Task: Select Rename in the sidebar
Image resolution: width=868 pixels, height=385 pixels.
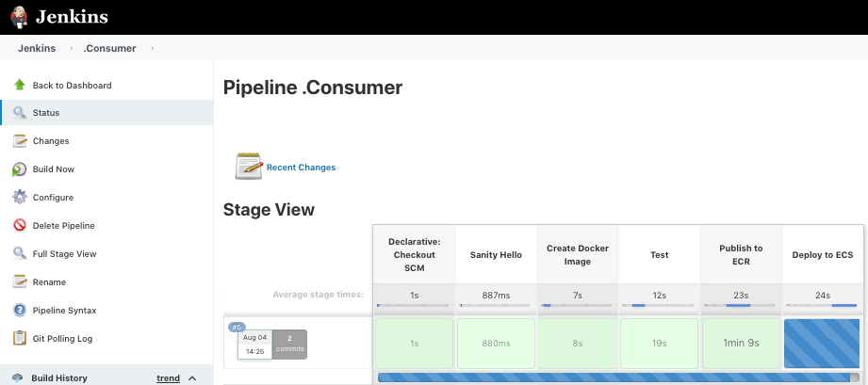Action: click(49, 282)
